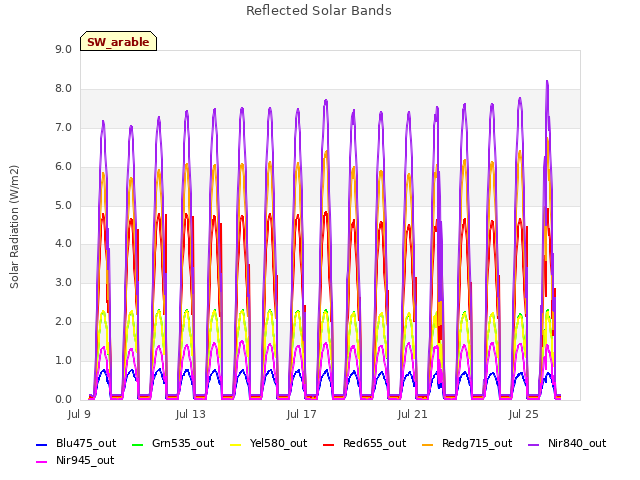Select the Red655_out legend label
The width and height of the screenshot is (640, 480).
374,444
